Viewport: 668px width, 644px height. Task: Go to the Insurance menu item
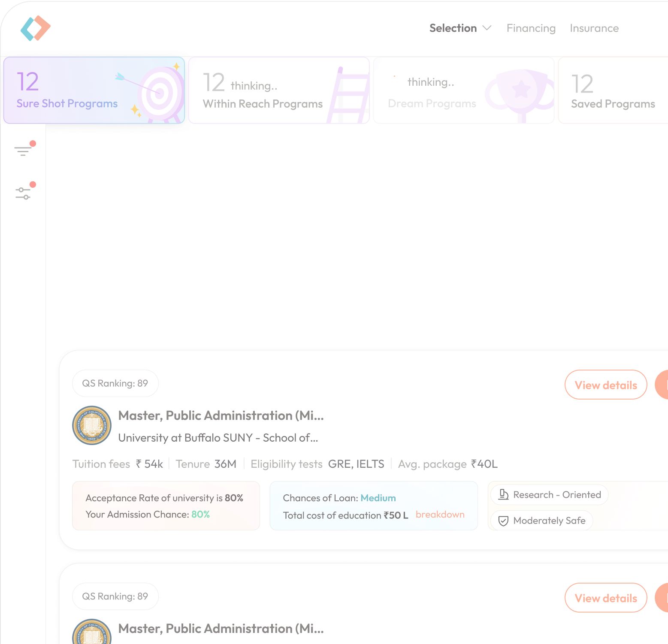click(x=594, y=28)
